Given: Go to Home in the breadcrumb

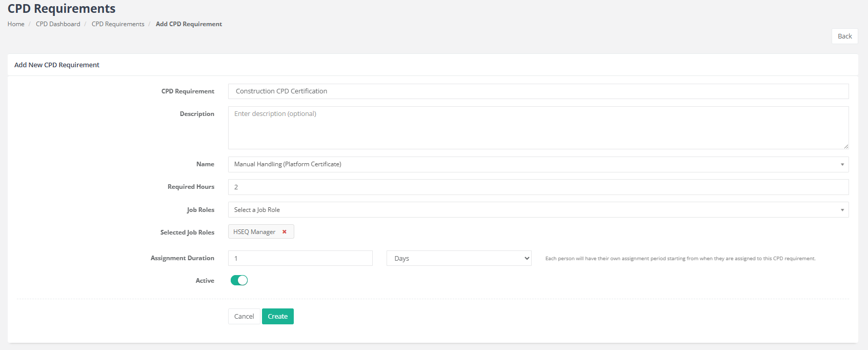Looking at the screenshot, I should coord(16,24).
